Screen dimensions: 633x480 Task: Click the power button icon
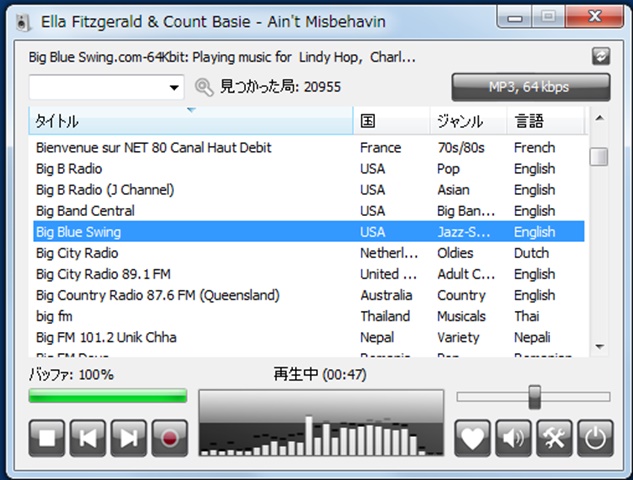[x=595, y=438]
